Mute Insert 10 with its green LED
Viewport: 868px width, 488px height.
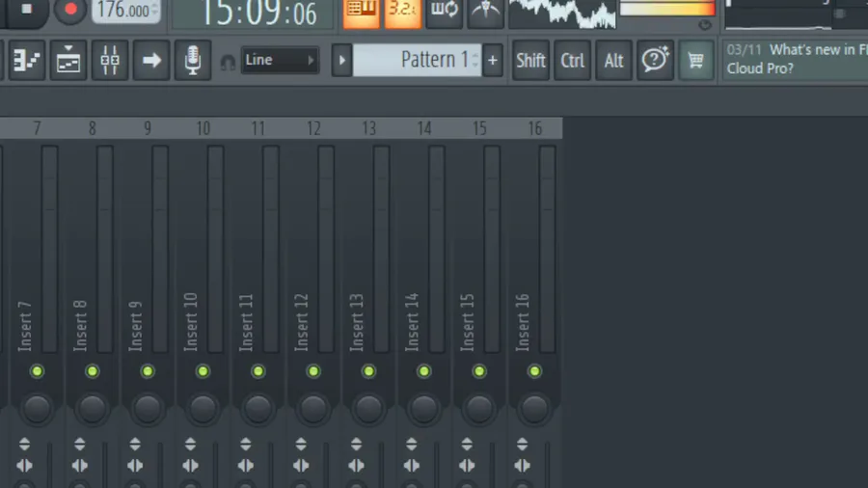(203, 371)
